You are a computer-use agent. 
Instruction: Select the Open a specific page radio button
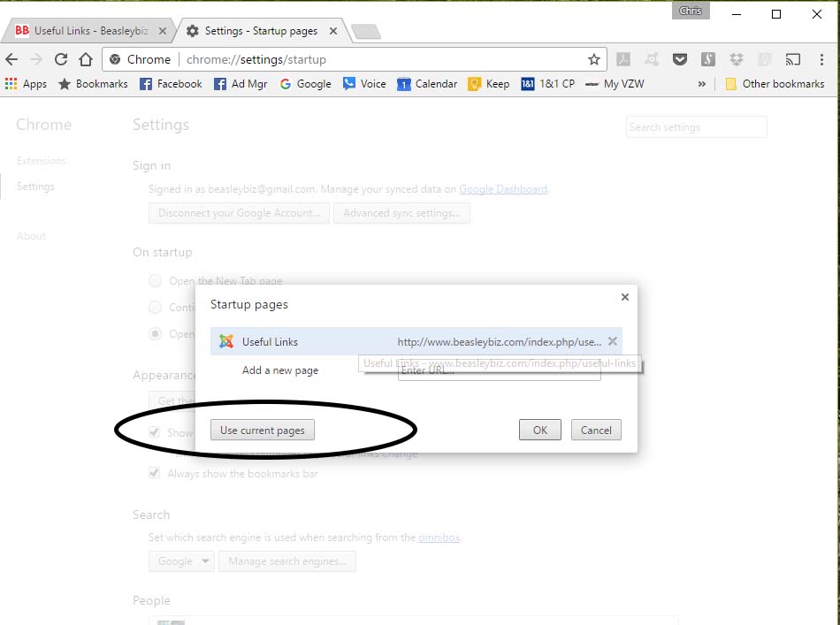155,334
